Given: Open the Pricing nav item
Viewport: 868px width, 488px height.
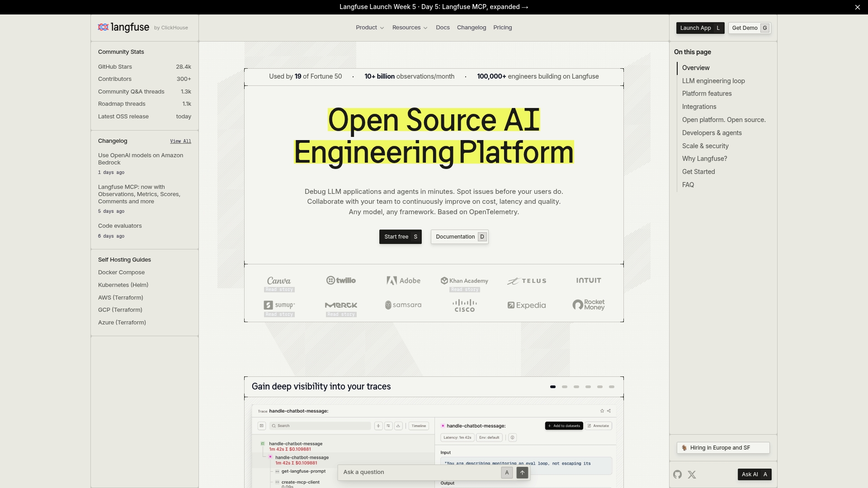Looking at the screenshot, I should pyautogui.click(x=503, y=28).
